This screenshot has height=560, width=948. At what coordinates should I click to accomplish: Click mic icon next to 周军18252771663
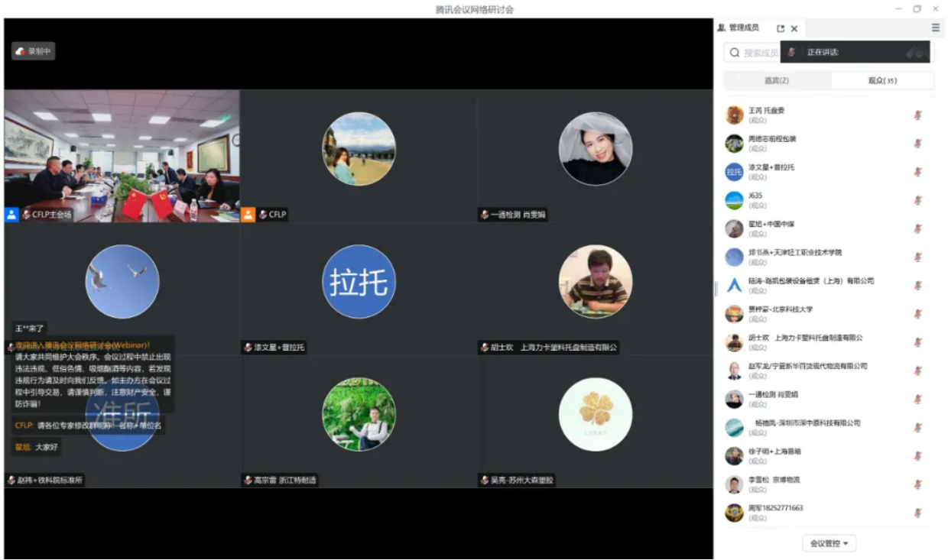coord(917,513)
